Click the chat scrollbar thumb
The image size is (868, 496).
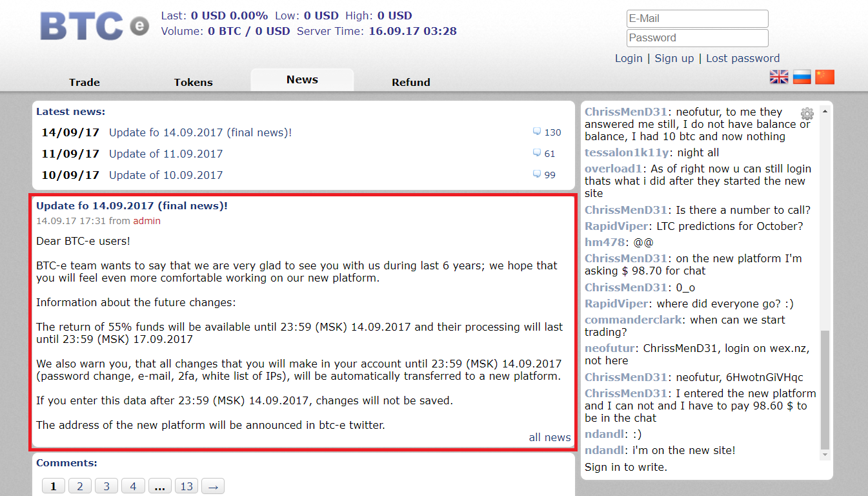tap(825, 389)
